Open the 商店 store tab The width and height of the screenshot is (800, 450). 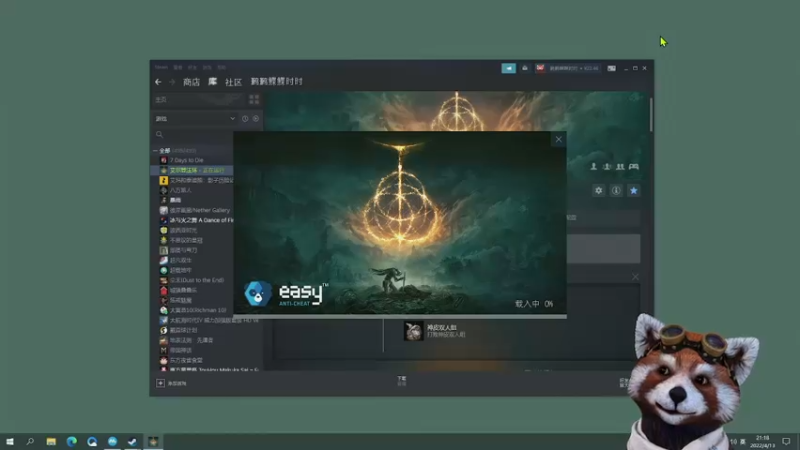[x=191, y=82]
